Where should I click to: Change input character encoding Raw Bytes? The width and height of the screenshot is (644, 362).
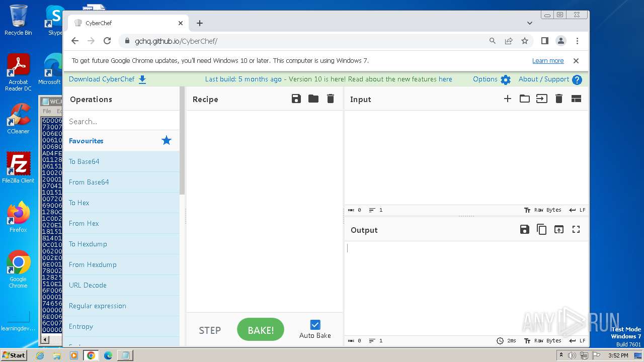[x=543, y=210]
